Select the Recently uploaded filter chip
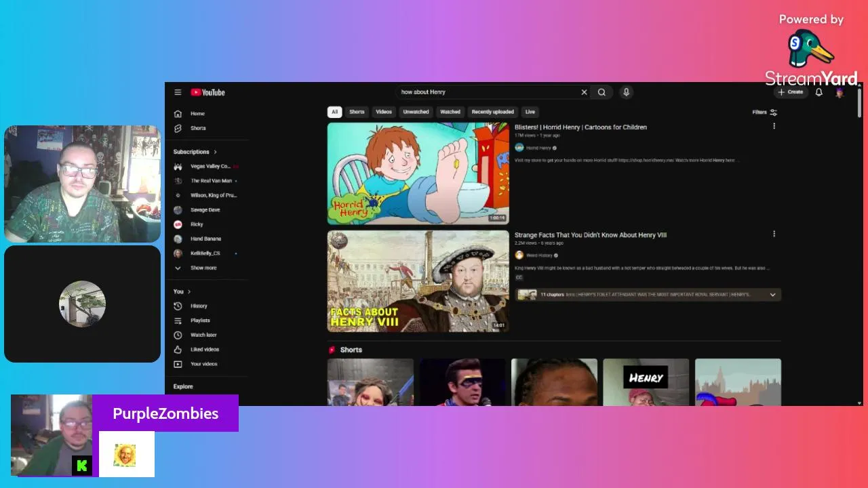Screen dimensions: 868x488 (x=493, y=112)
